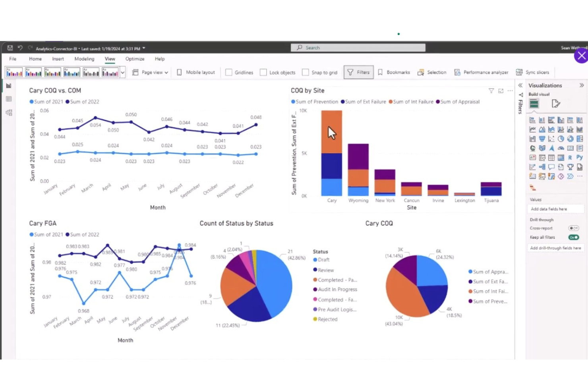Image resolution: width=588 pixels, height=392 pixels.
Task: Open the Page view dropdown
Action: coord(150,72)
